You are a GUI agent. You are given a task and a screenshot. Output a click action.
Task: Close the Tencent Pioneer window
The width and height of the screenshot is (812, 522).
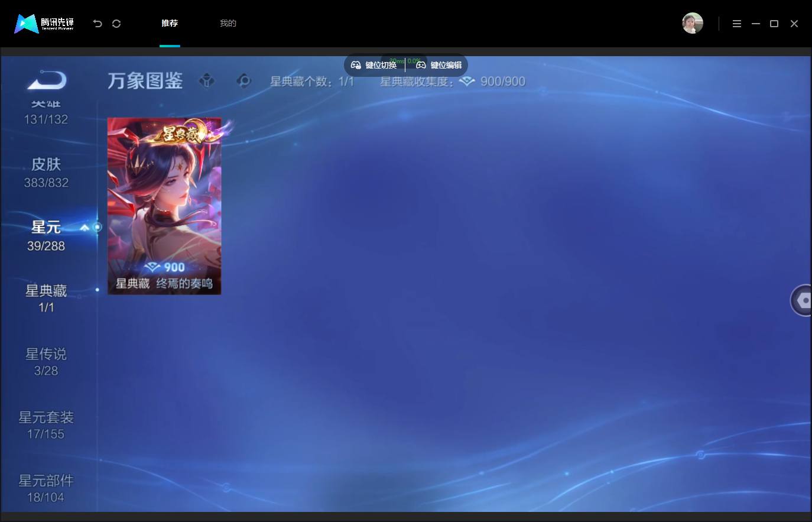pyautogui.click(x=794, y=24)
